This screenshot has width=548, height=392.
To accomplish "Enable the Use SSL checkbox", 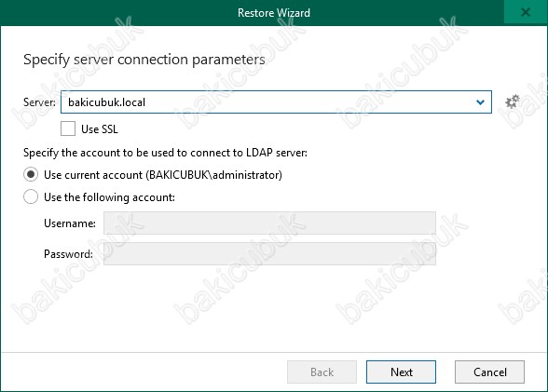I will 68,128.
